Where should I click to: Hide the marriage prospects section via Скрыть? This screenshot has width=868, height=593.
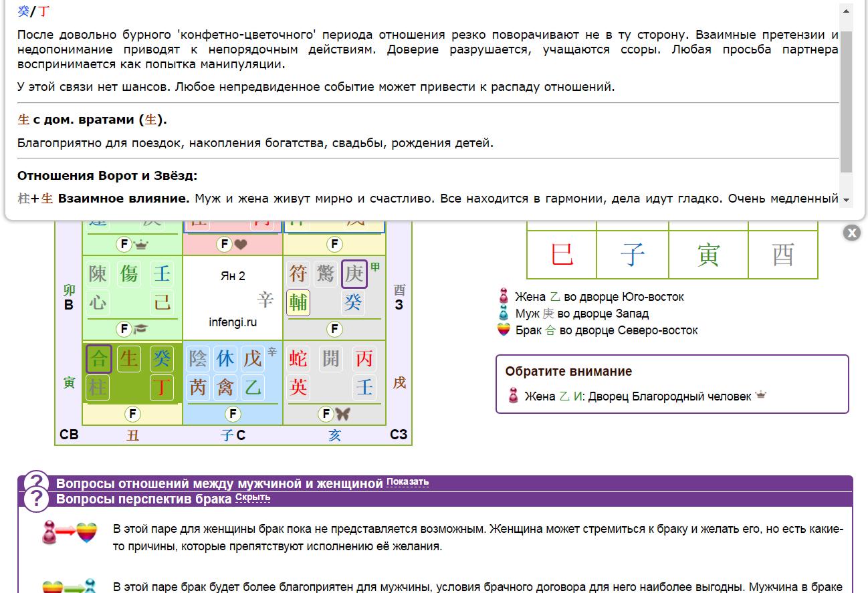click(x=253, y=498)
